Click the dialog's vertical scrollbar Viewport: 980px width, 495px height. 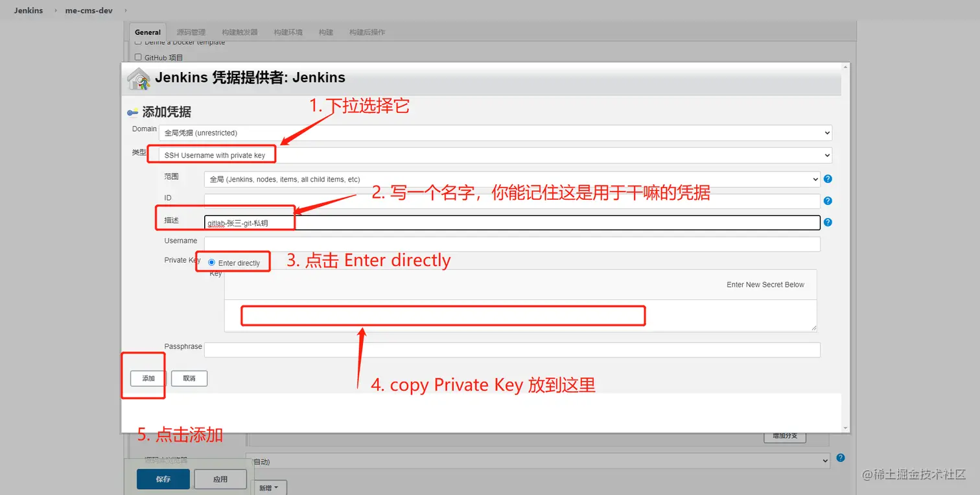[845, 247]
